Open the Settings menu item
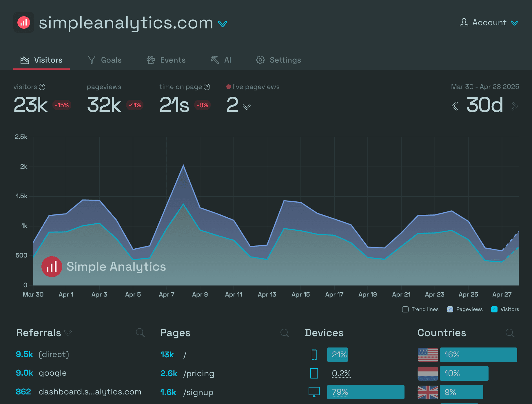This screenshot has height=404, width=532. (285, 60)
